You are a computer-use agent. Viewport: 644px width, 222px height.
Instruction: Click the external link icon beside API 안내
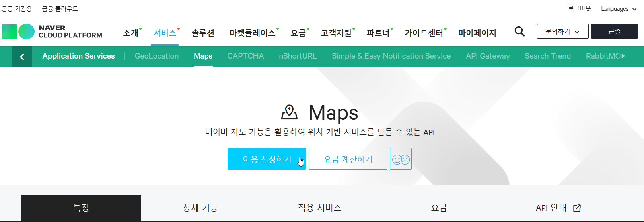click(x=577, y=208)
